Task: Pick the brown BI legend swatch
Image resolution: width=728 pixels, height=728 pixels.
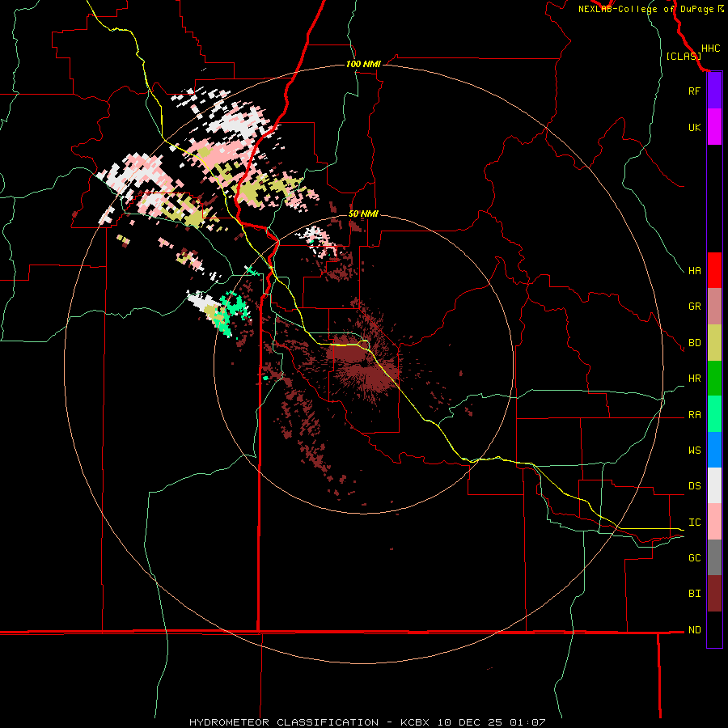Action: 714,594
